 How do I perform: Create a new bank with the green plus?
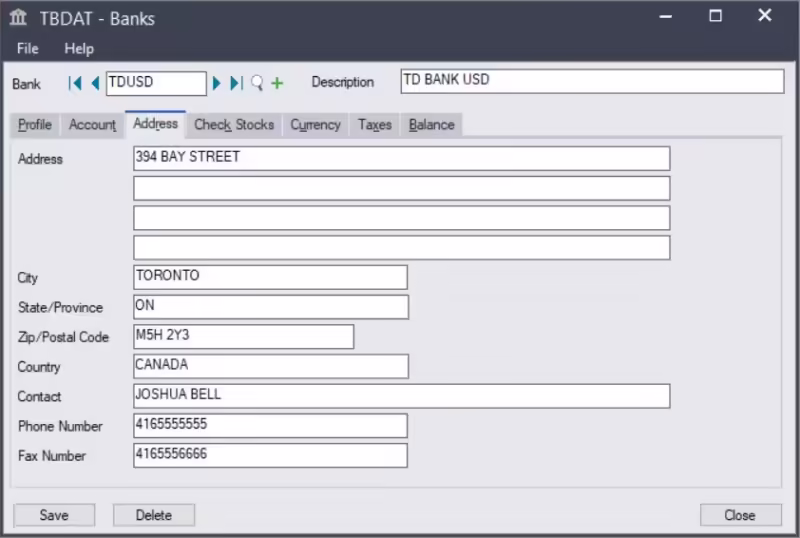coord(277,83)
